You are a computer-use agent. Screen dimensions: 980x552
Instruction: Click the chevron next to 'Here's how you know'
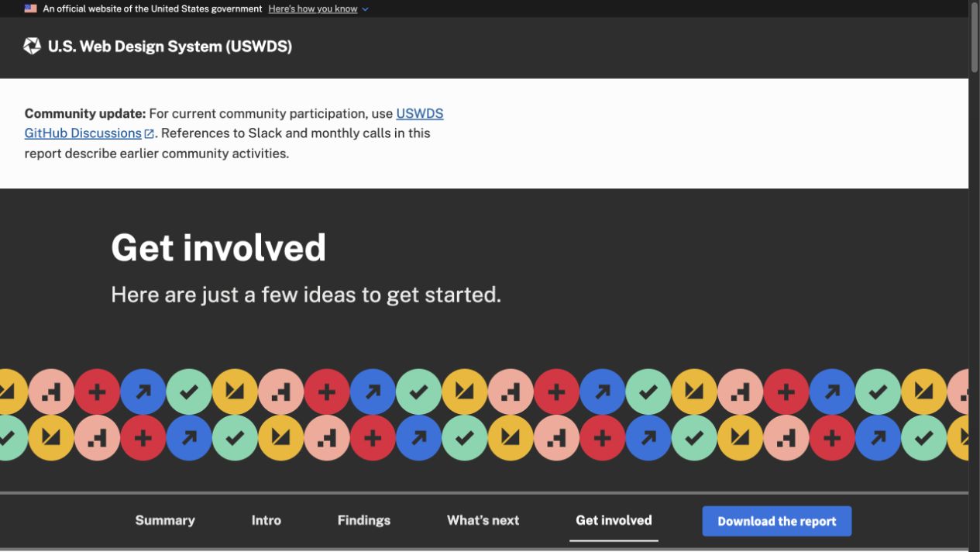[x=365, y=9]
